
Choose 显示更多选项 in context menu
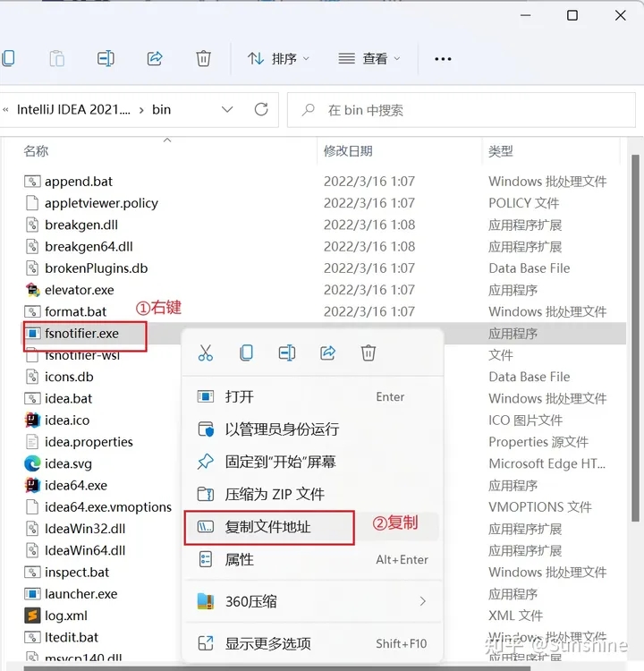click(x=313, y=643)
